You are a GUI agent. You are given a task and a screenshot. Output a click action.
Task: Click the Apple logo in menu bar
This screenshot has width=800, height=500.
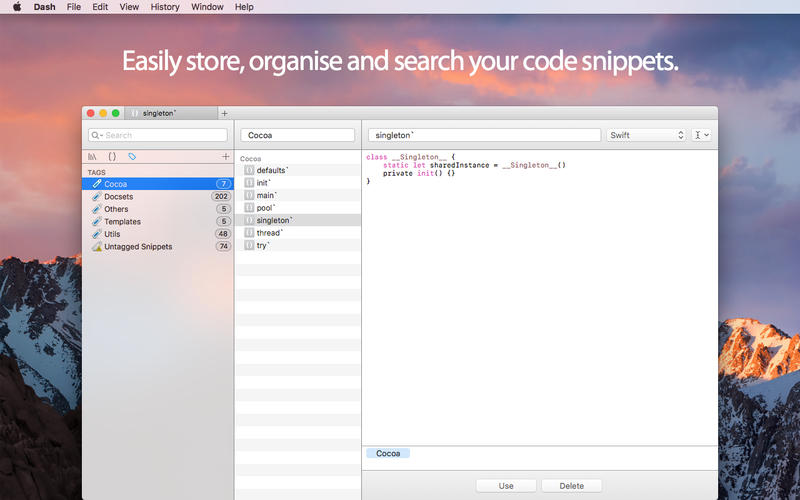(x=16, y=7)
